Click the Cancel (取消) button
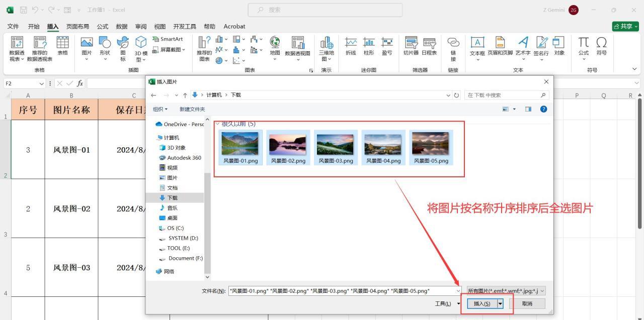 tap(527, 303)
